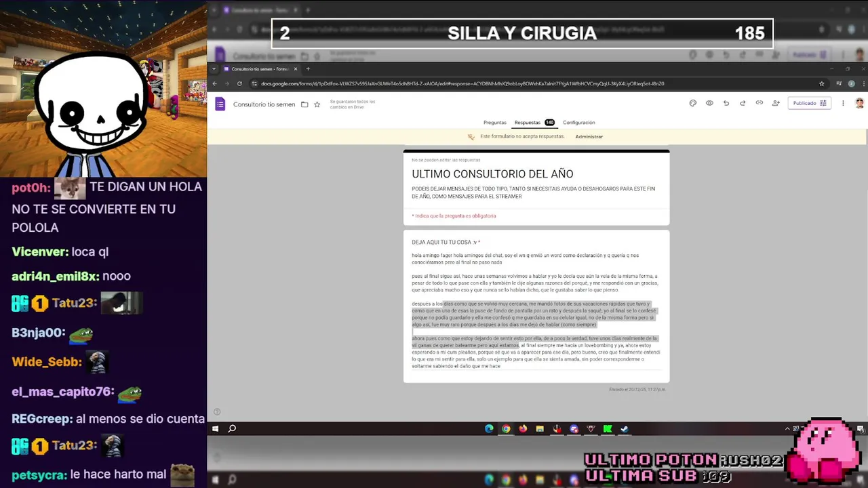Launch Microsoft Edge from the taskbar

pos(489,428)
